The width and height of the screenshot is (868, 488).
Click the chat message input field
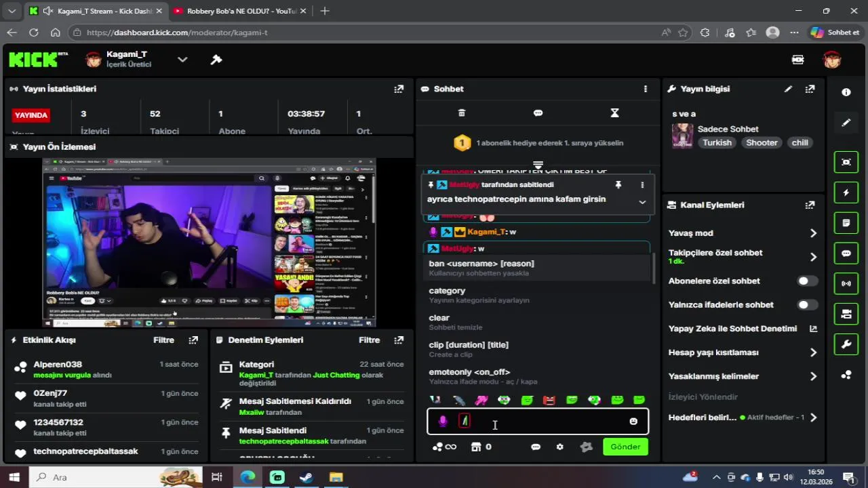pyautogui.click(x=538, y=422)
